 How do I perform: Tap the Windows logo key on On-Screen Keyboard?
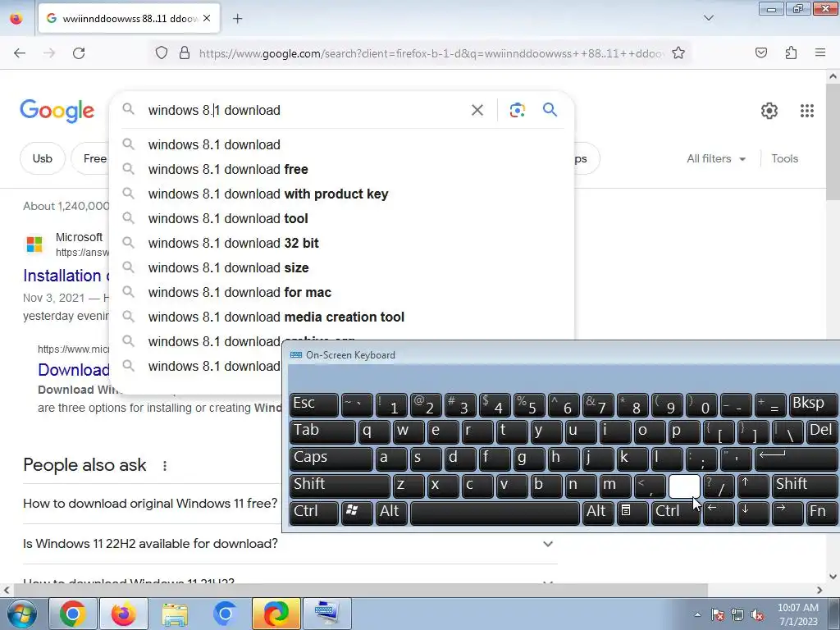click(357, 513)
